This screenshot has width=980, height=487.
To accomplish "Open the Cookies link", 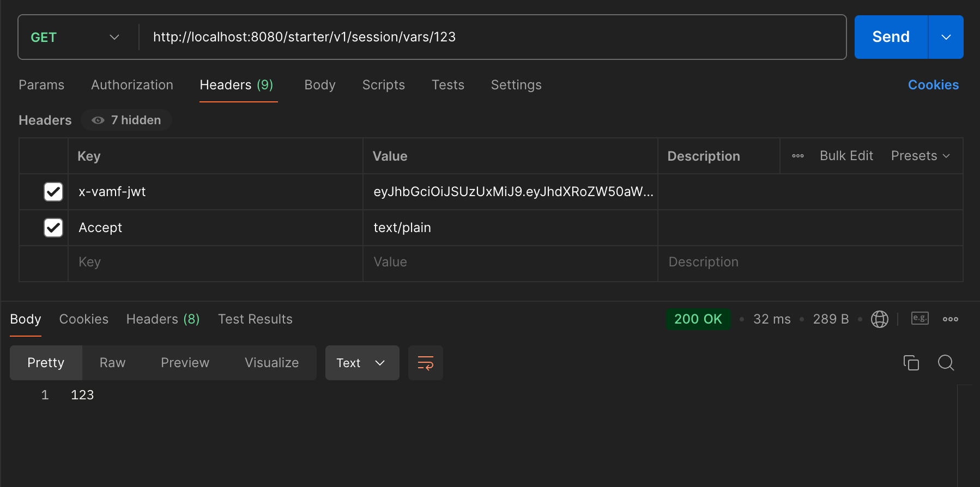I will (x=933, y=85).
